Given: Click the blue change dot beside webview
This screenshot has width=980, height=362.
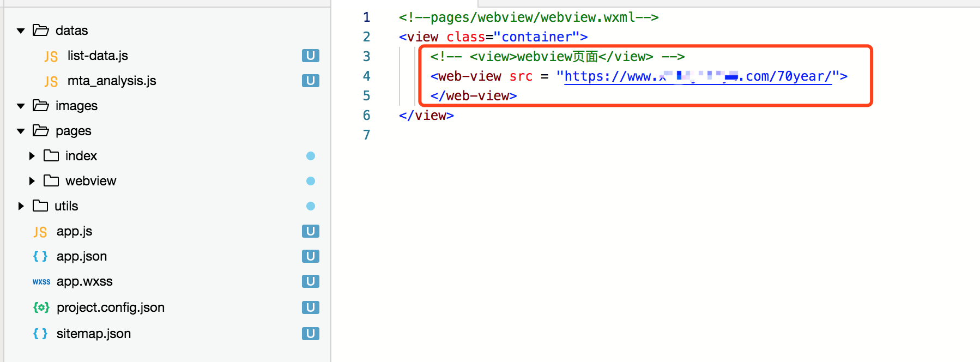Looking at the screenshot, I should (311, 181).
